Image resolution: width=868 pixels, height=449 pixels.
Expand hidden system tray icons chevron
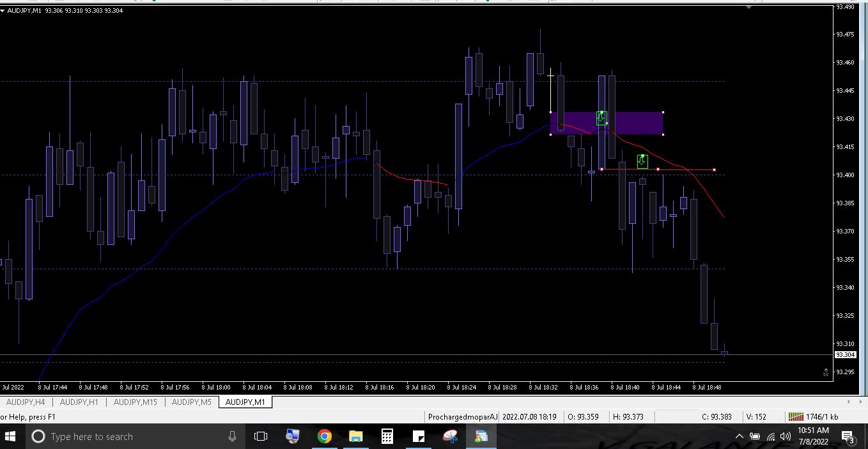pyautogui.click(x=740, y=436)
